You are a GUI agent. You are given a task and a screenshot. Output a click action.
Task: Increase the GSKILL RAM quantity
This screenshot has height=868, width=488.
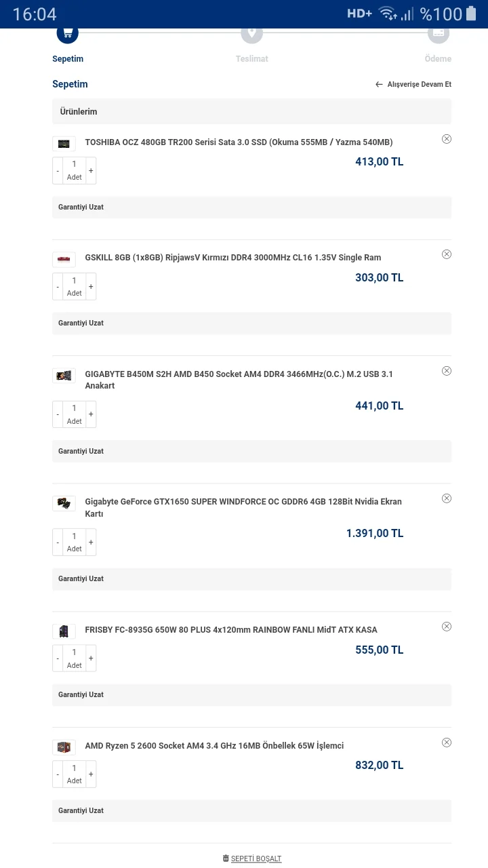(91, 286)
